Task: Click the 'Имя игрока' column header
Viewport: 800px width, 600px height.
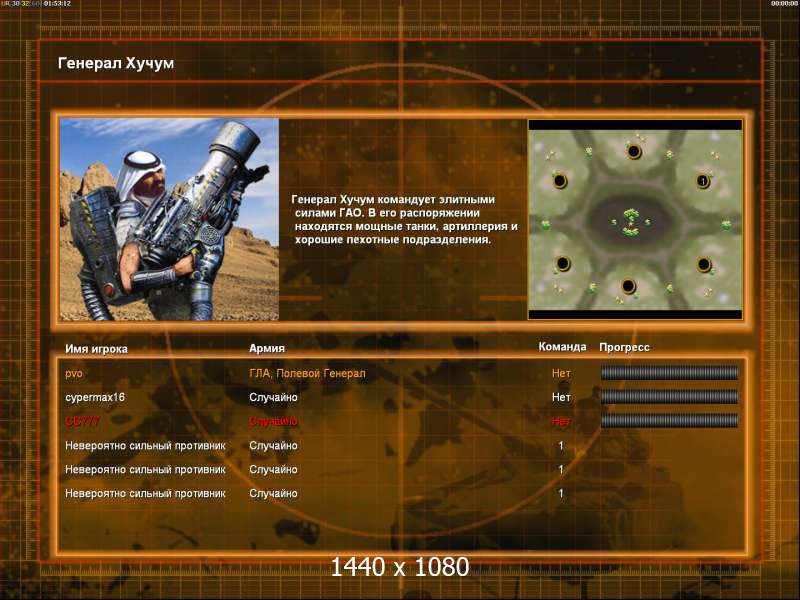Action: 96,349
